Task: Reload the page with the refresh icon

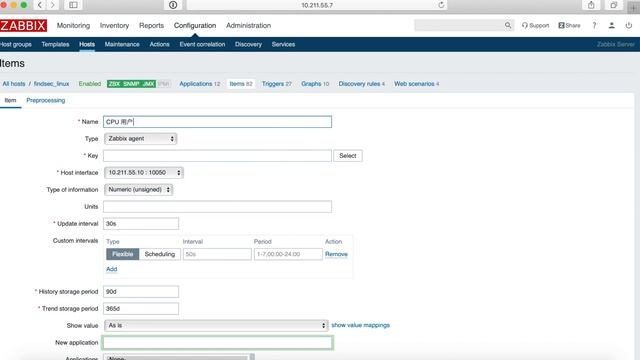Action: (x=441, y=5)
